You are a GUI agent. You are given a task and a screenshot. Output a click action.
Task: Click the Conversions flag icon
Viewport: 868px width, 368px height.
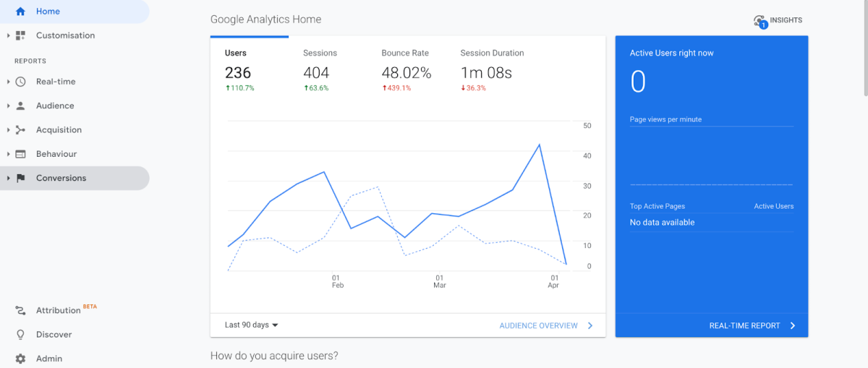click(x=20, y=178)
